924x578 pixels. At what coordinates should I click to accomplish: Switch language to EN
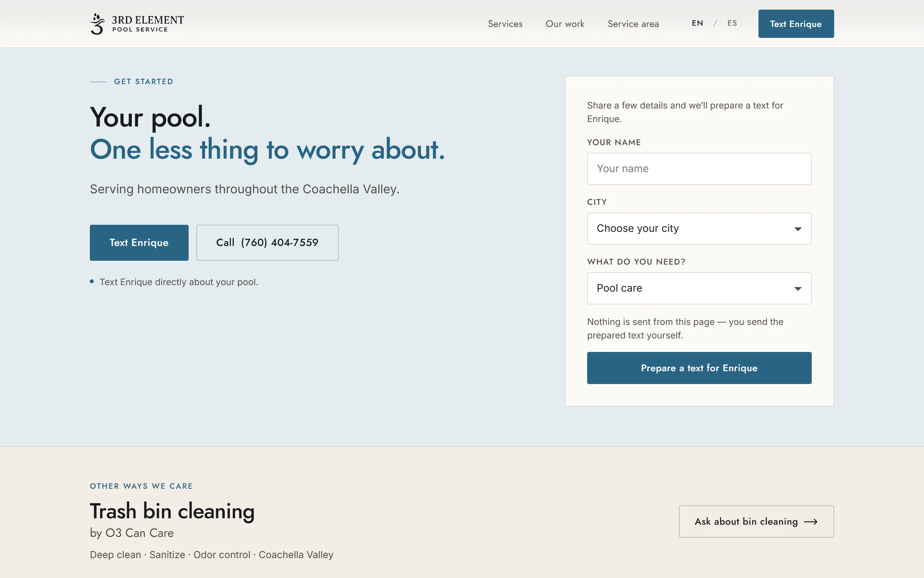pos(697,23)
